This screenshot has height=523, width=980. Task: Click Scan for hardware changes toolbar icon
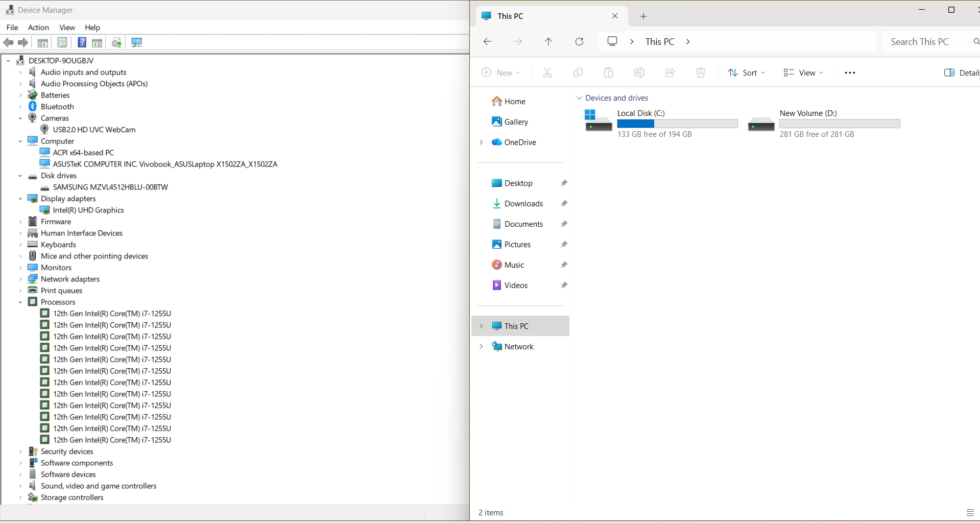[x=136, y=42]
